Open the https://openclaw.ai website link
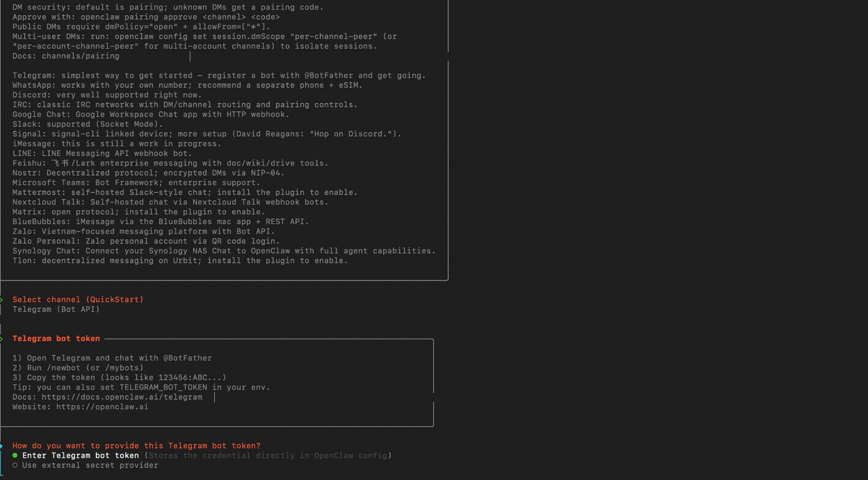868x480 pixels. tap(102, 407)
